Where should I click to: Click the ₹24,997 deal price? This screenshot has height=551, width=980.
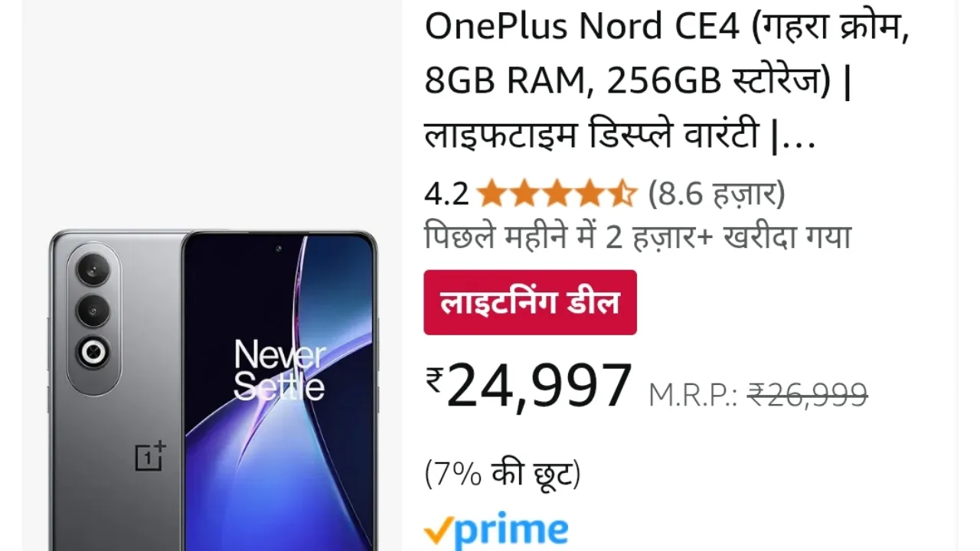[x=529, y=386]
